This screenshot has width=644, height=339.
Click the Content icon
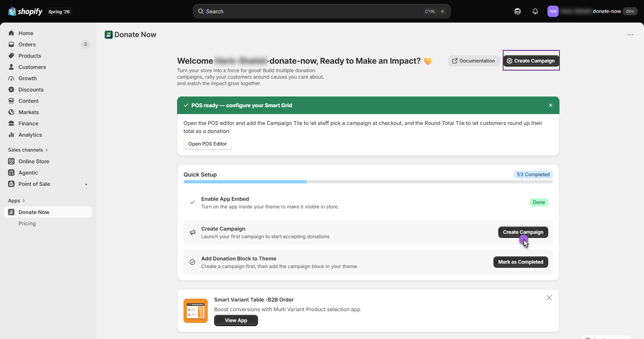click(x=11, y=101)
